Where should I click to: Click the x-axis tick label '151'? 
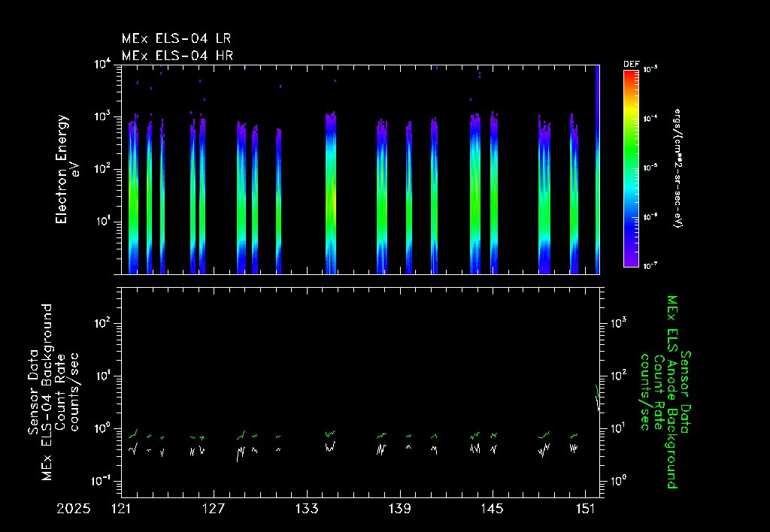[x=585, y=509]
